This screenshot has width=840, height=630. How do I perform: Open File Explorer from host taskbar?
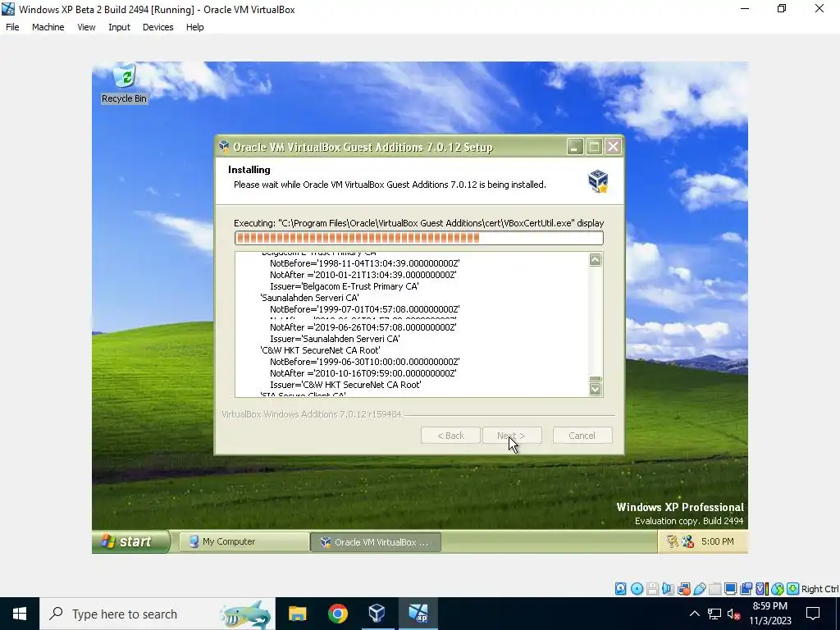coord(297,614)
